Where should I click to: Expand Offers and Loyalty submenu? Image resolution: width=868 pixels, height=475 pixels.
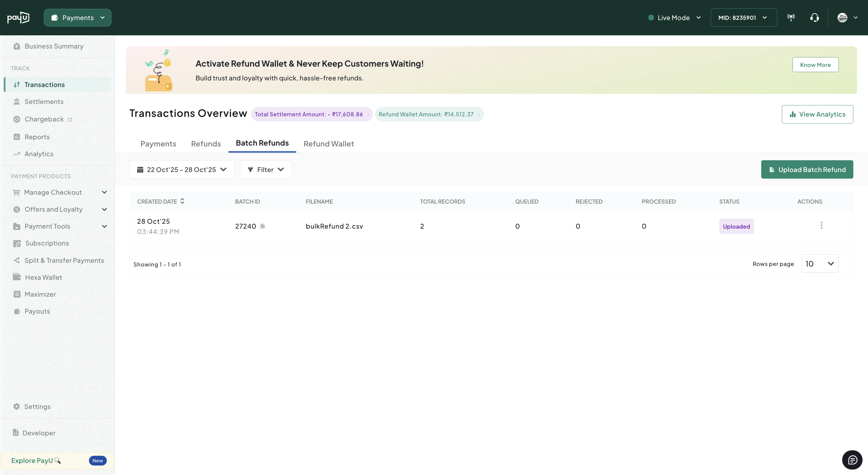click(104, 209)
